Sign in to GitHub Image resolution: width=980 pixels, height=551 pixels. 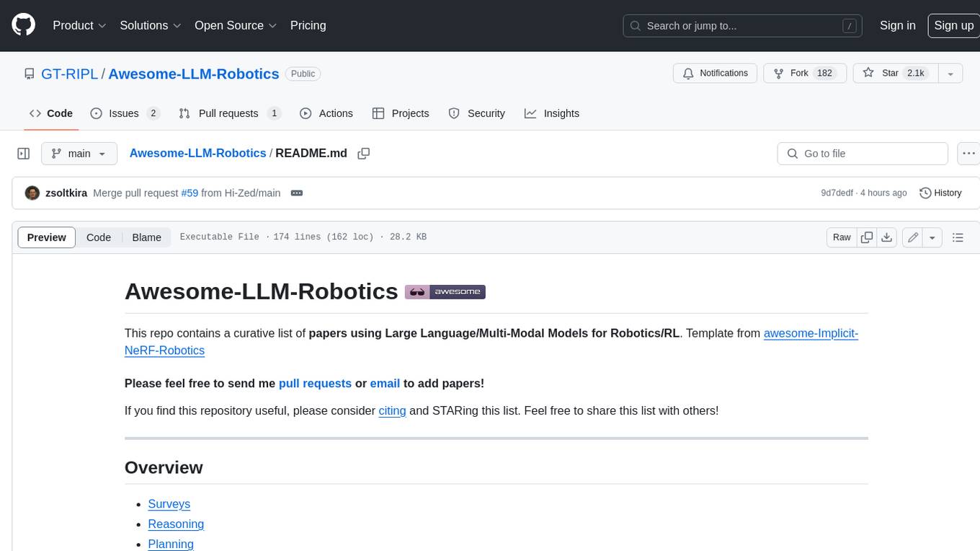pyautogui.click(x=897, y=25)
